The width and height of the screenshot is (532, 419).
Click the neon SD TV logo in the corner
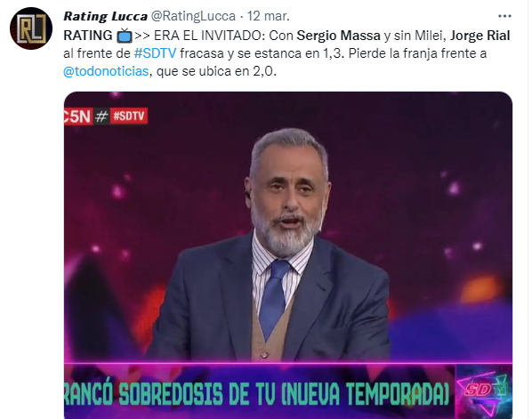[483, 391]
